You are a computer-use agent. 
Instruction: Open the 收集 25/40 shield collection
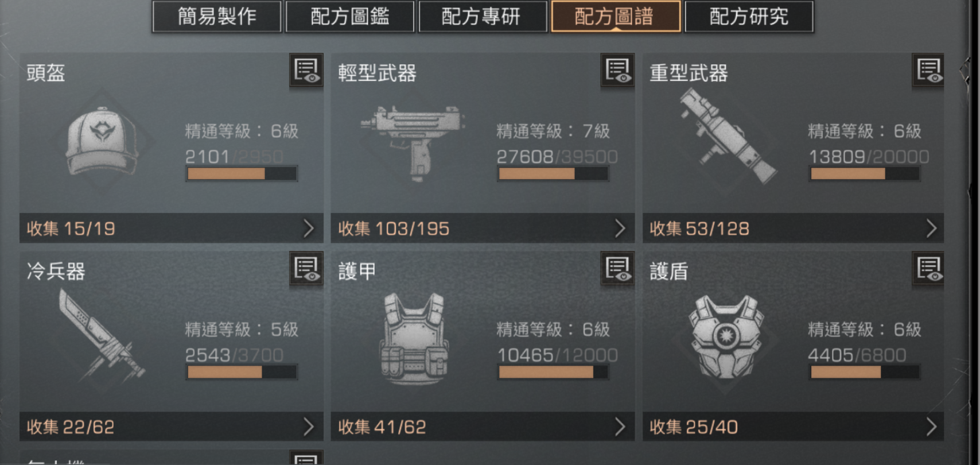tap(793, 427)
